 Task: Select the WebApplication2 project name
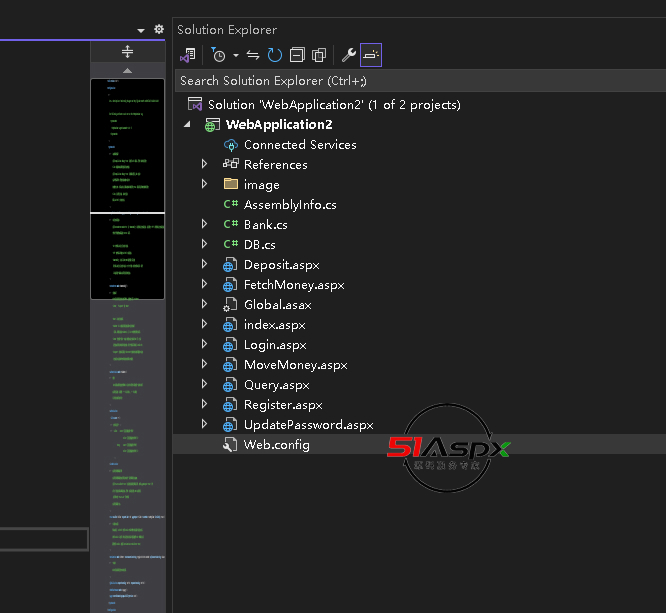(x=279, y=124)
